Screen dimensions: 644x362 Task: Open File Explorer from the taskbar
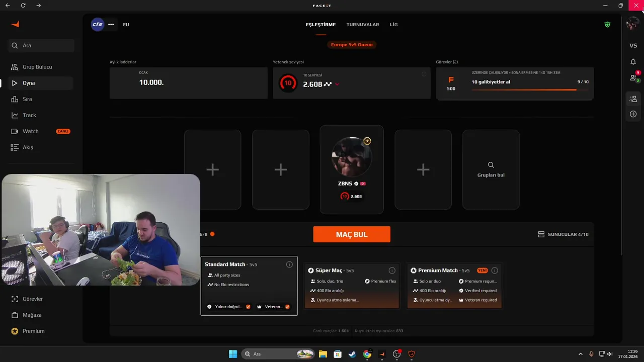(323, 354)
